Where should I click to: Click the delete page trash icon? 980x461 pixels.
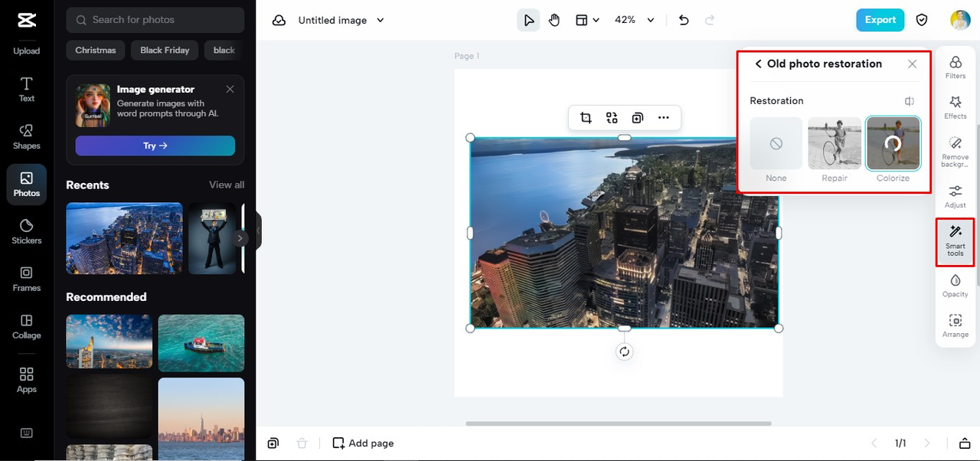coord(302,443)
